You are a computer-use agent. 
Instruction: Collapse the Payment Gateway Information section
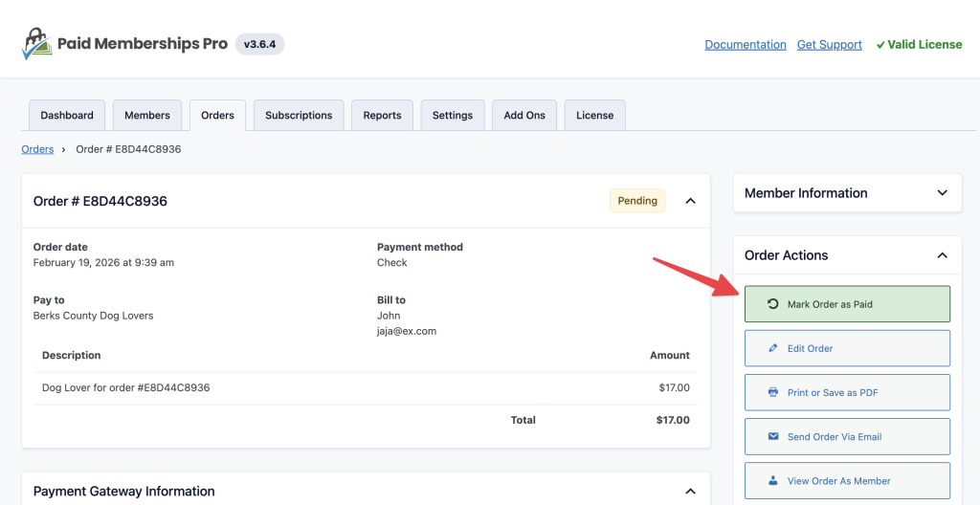pyautogui.click(x=690, y=492)
